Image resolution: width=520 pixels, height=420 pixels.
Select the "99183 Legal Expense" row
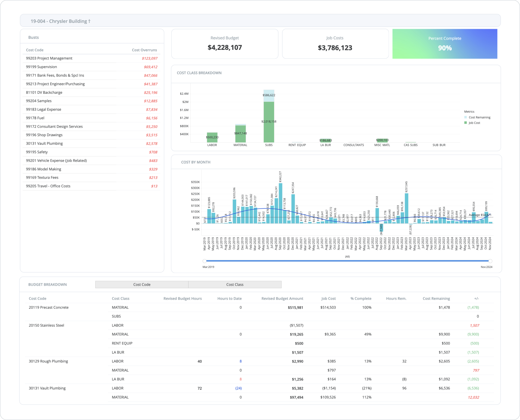point(92,109)
